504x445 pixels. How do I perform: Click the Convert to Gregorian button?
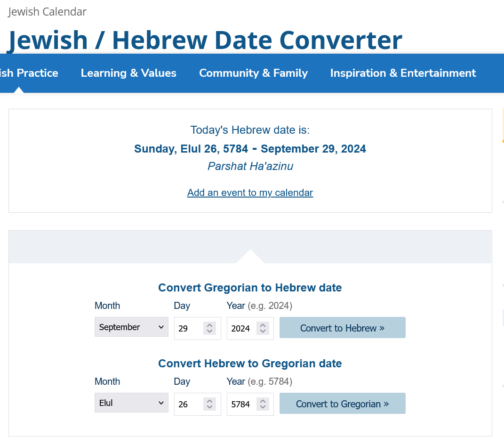click(342, 404)
